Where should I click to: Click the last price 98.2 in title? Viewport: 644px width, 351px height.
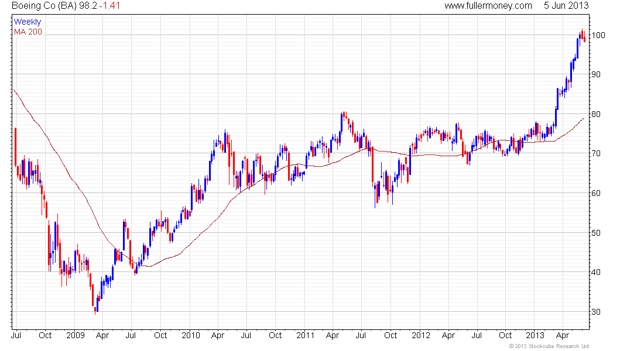pos(88,6)
